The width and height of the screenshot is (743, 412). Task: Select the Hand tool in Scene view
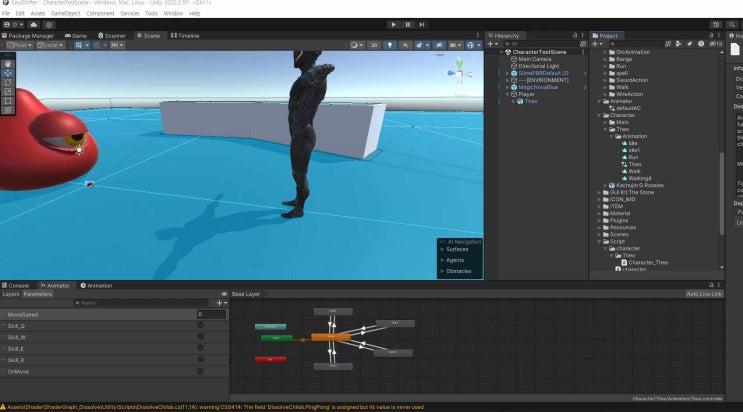[8, 61]
